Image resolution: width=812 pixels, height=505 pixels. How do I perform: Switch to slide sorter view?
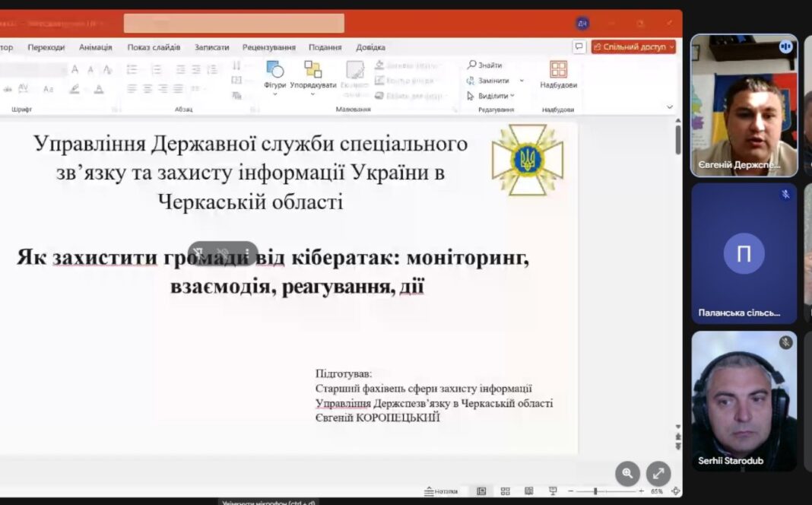point(505,491)
